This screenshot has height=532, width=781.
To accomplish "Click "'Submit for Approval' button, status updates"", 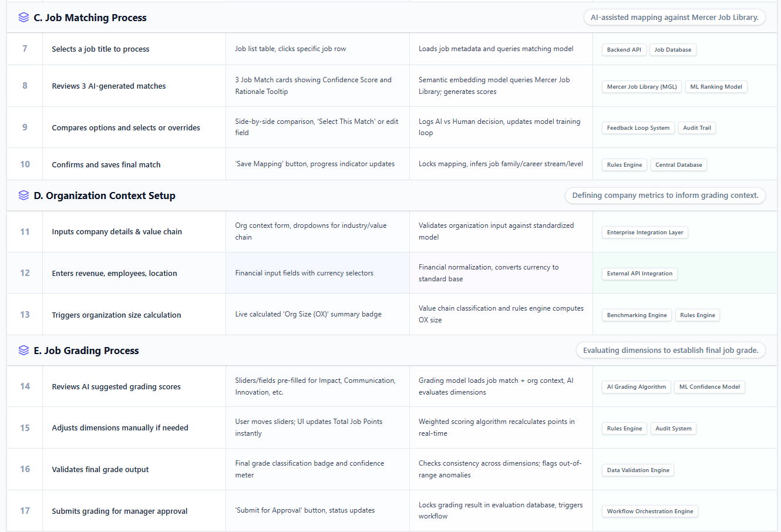I will [305, 510].
